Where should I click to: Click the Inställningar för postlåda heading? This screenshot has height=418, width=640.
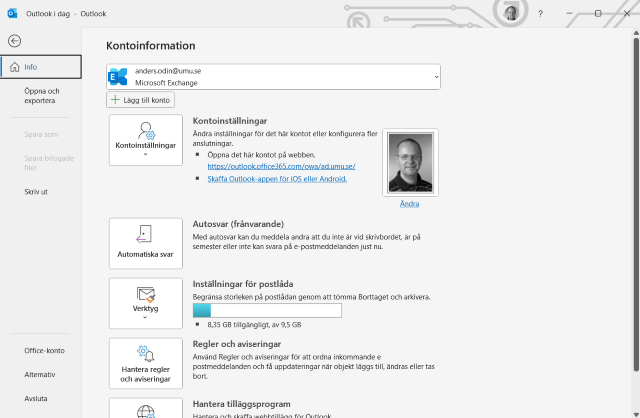point(243,284)
